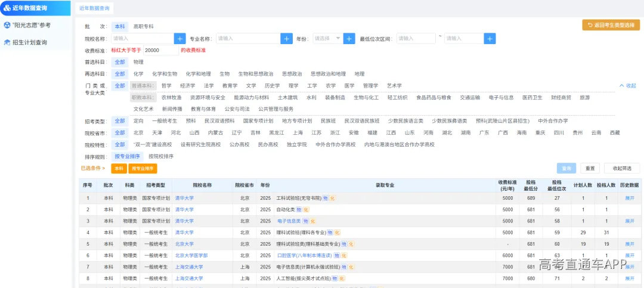Expand history data for 工科试验班 row

pyautogui.click(x=630, y=198)
